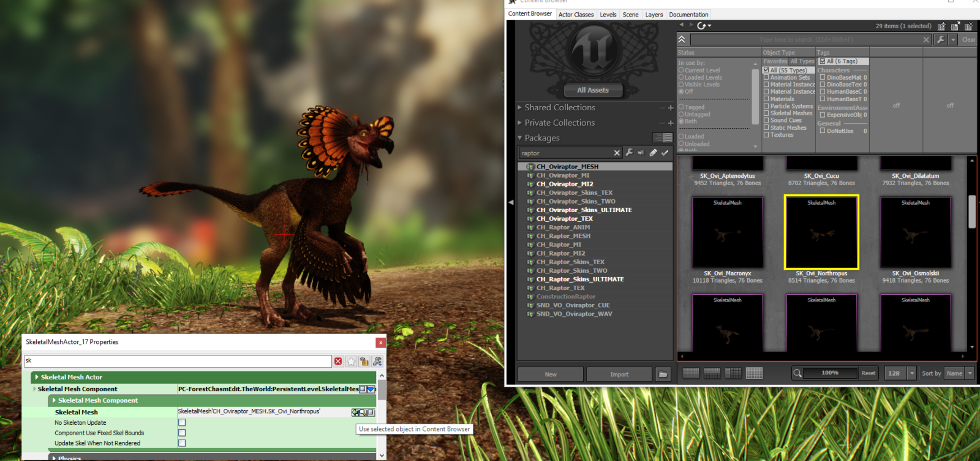Click asset view vertical scrollbar
This screenshot has width=980, height=461.
[x=972, y=212]
